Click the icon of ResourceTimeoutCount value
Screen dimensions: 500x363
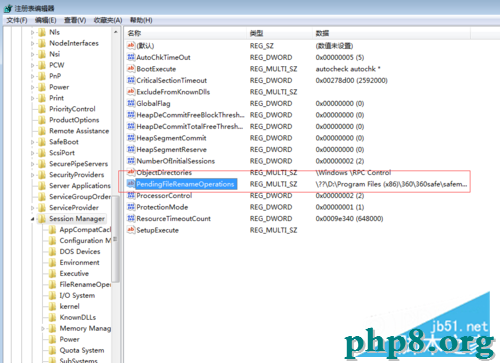point(131,218)
